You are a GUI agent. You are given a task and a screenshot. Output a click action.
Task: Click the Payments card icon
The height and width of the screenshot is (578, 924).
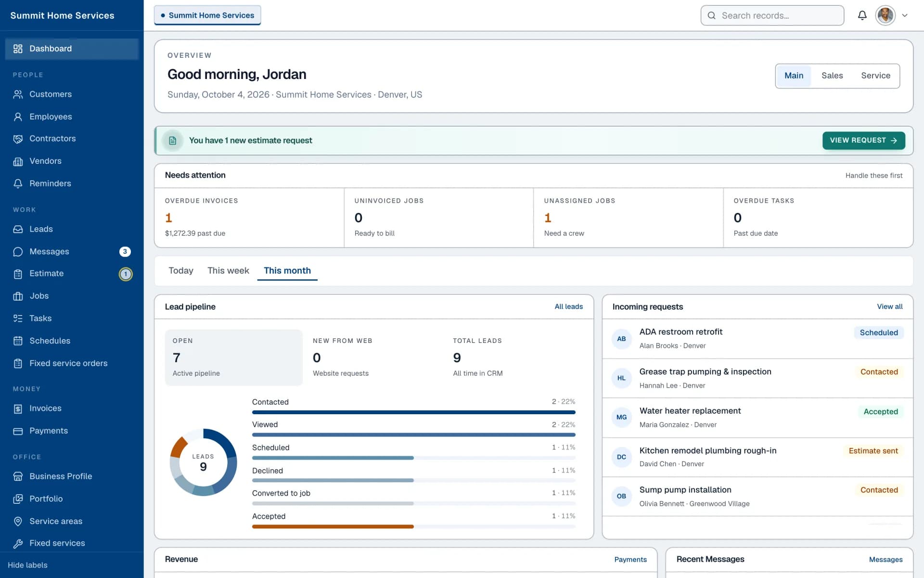18,431
